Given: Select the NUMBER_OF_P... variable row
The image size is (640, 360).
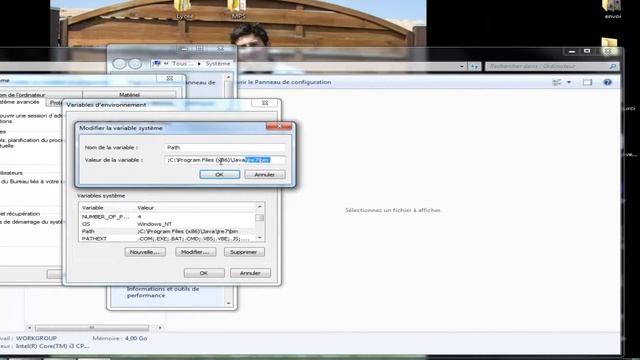Looking at the screenshot, I should click(x=167, y=217).
